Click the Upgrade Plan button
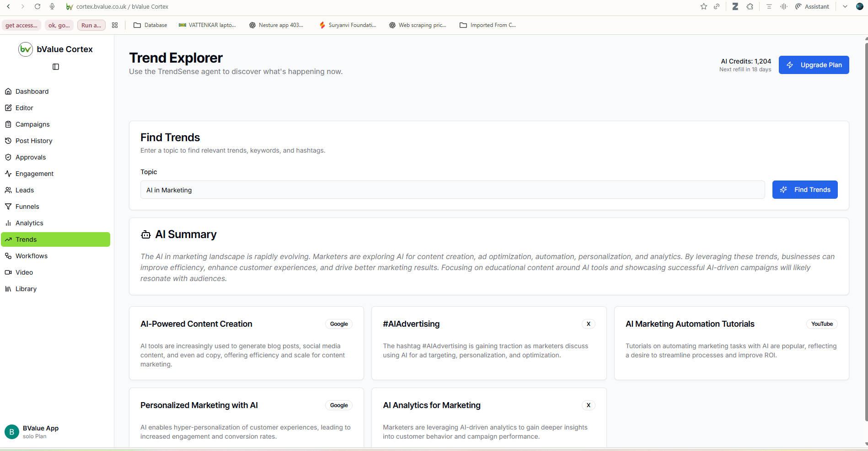 point(814,64)
